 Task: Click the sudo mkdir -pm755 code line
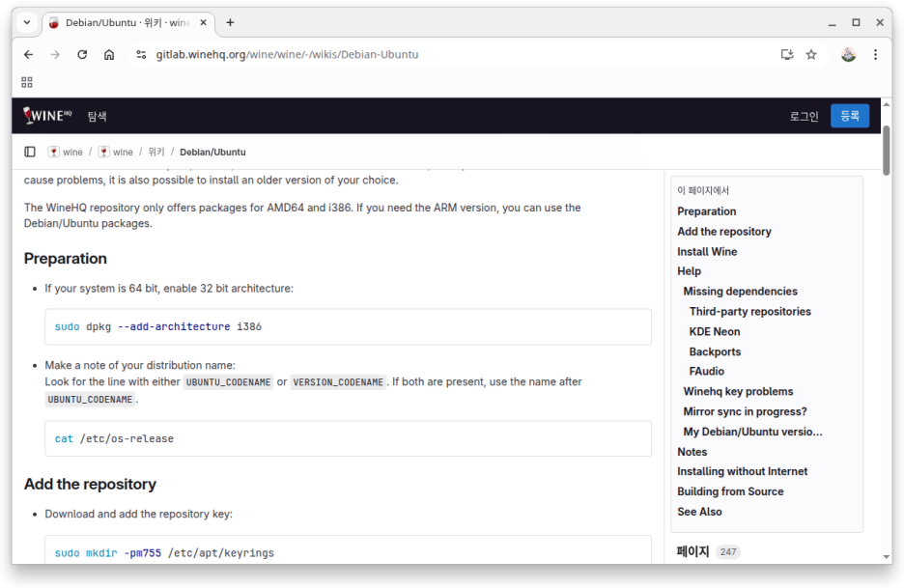coord(164,553)
